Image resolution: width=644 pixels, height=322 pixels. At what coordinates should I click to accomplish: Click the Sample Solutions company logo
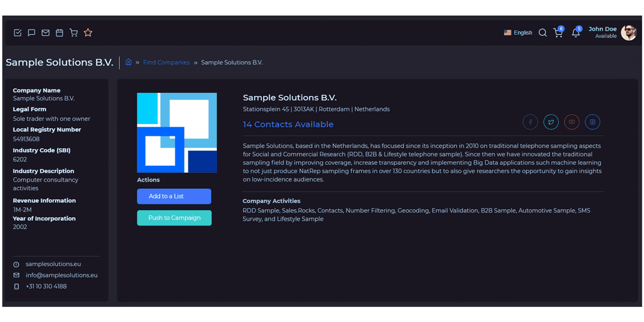(x=177, y=133)
